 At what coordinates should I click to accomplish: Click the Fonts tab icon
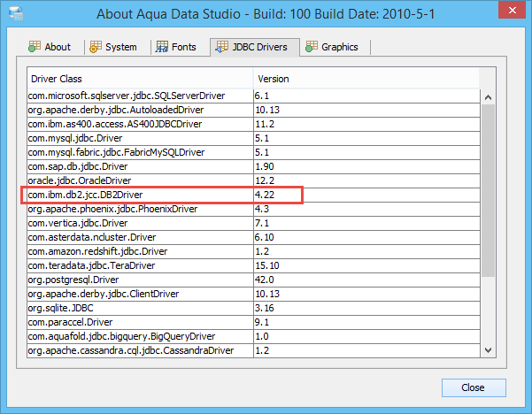tap(162, 47)
